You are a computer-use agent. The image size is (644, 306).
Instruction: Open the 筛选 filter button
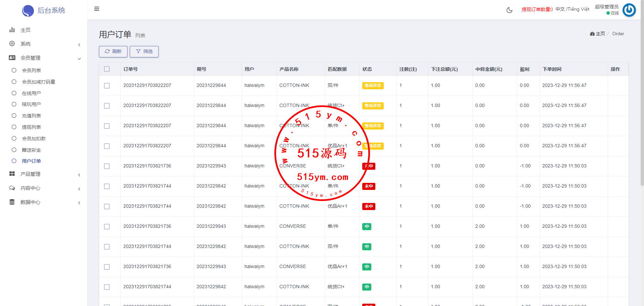(144, 52)
